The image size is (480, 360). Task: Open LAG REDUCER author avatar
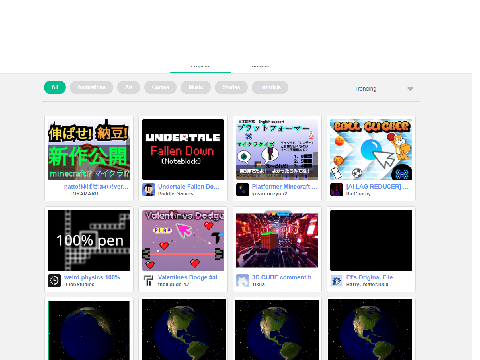(336, 189)
